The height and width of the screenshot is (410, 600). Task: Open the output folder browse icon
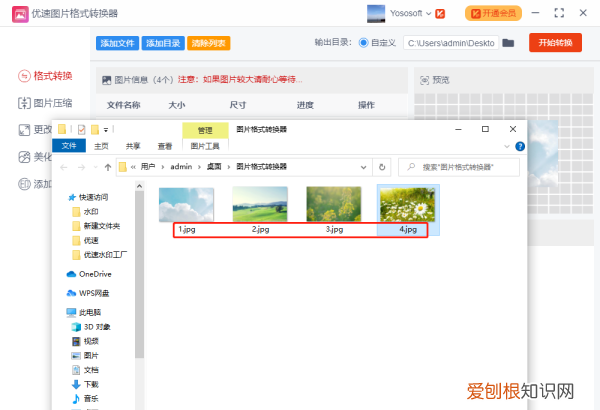[508, 43]
